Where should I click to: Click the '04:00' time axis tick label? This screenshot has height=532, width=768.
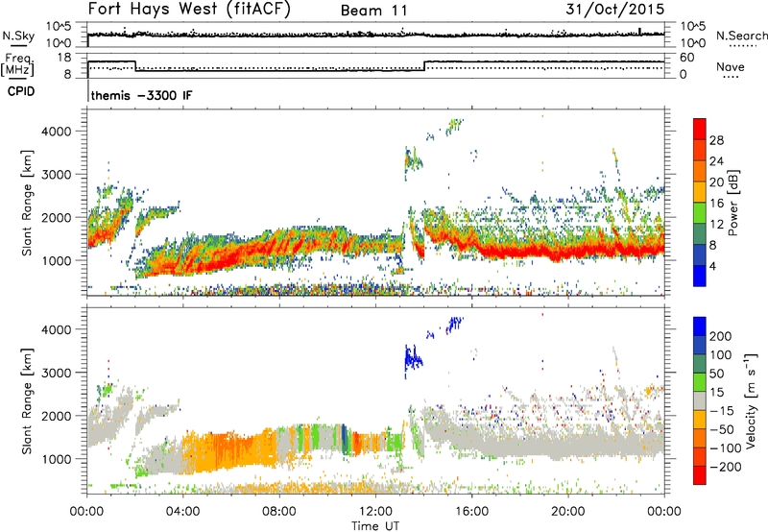point(183,511)
